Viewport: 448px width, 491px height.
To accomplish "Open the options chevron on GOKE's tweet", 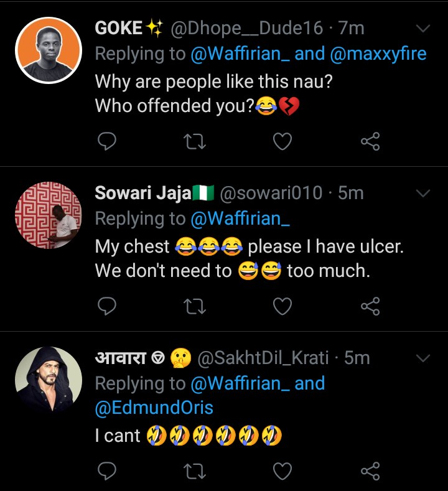I will point(422,29).
